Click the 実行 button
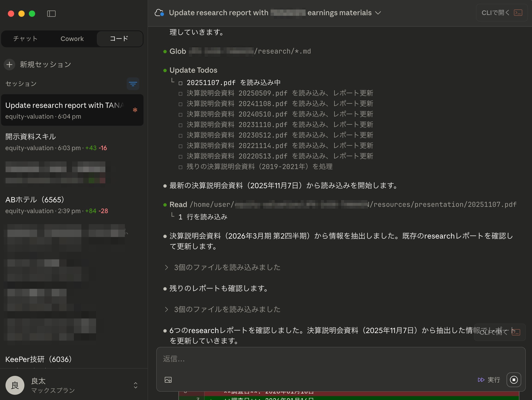The image size is (532, 400). click(x=489, y=380)
